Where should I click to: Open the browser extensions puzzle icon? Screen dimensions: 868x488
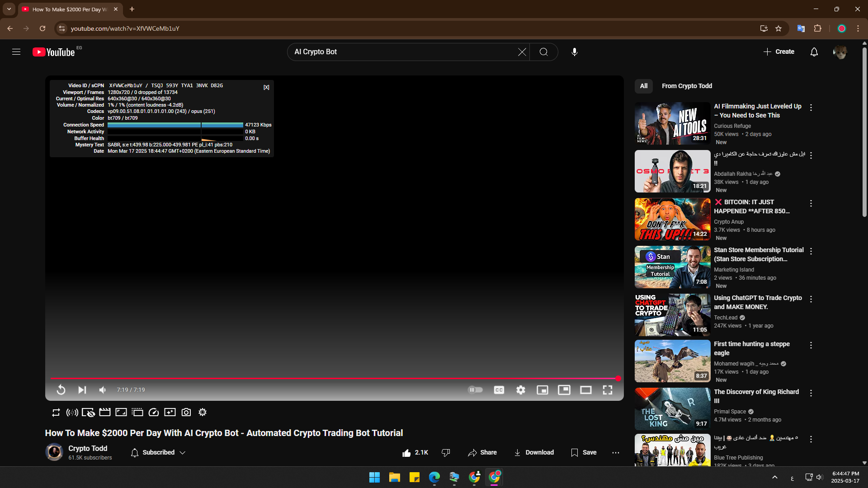point(817,28)
